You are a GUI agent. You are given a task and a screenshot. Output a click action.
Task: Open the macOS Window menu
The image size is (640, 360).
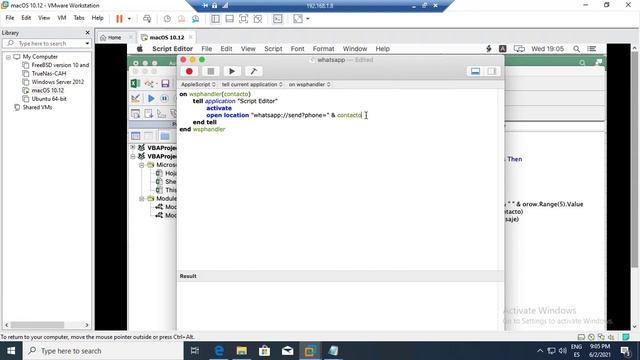[x=355, y=49]
